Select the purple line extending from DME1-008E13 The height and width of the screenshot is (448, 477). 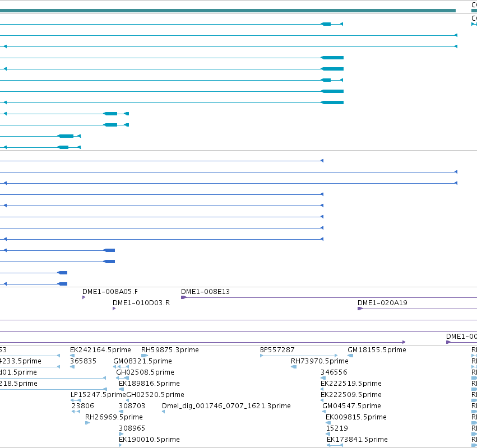tap(329, 297)
